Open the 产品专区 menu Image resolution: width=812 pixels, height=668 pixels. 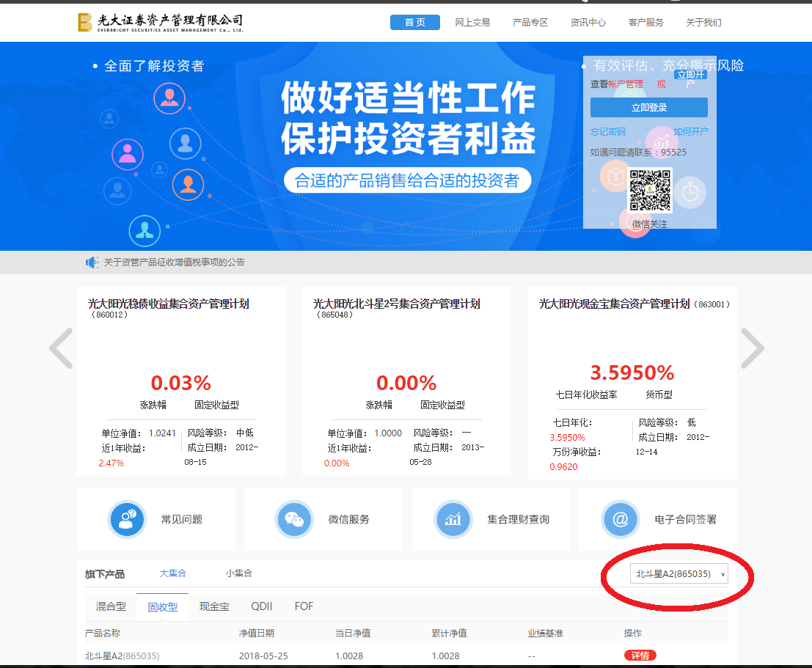click(x=530, y=22)
